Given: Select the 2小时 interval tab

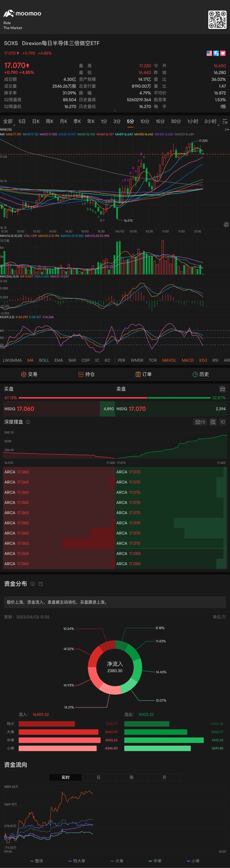Looking at the screenshot, I should [x=210, y=121].
